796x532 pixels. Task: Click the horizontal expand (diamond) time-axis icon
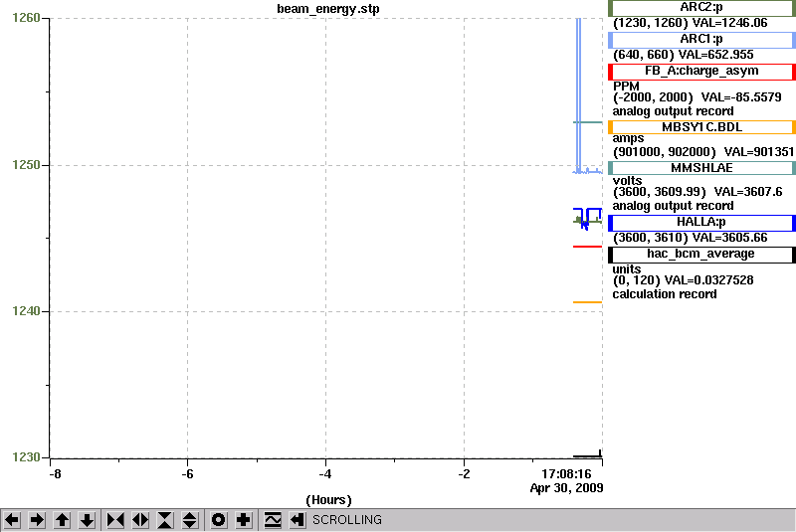[x=140, y=520]
